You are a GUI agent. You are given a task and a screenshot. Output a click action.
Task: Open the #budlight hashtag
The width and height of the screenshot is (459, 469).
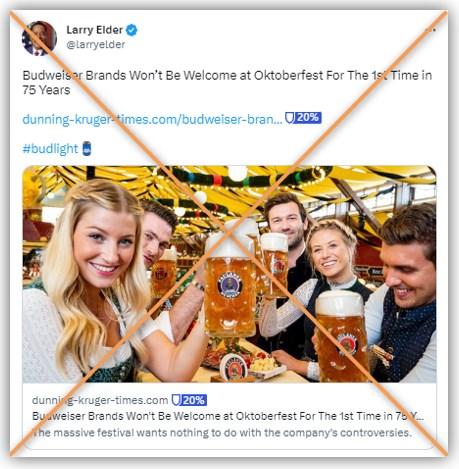coord(50,149)
